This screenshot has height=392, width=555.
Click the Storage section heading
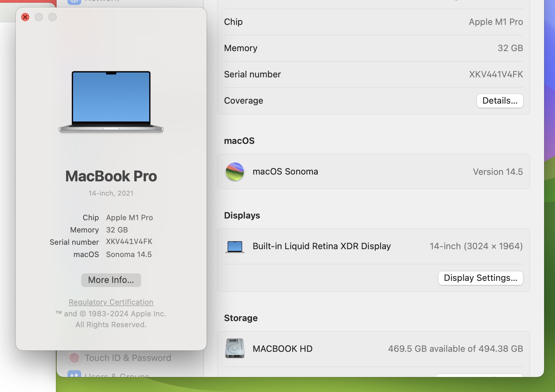point(241,318)
